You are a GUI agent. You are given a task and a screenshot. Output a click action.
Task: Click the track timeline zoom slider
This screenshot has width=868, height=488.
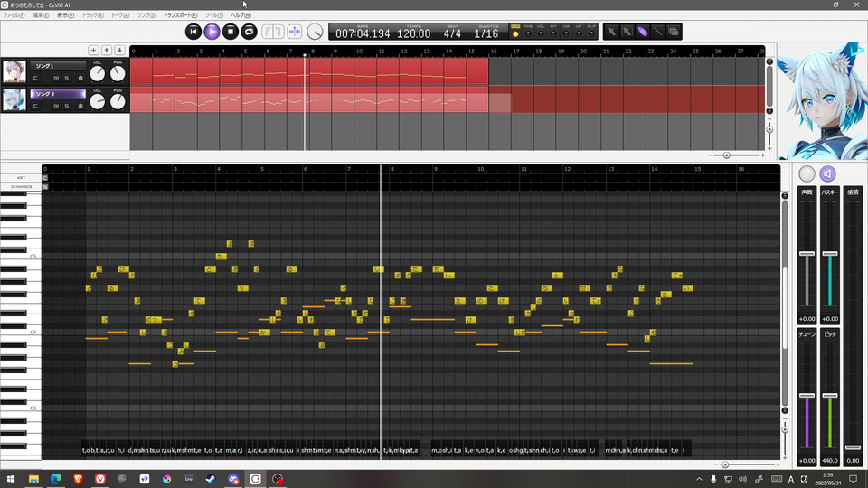[x=727, y=155]
